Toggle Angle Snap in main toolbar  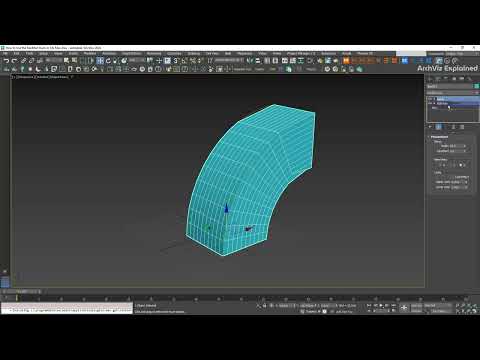[x=184, y=61]
